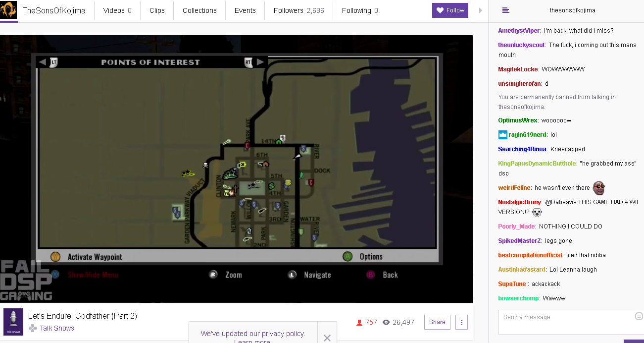This screenshot has width=644, height=343.
Task: Go to the Events tab
Action: click(x=245, y=10)
